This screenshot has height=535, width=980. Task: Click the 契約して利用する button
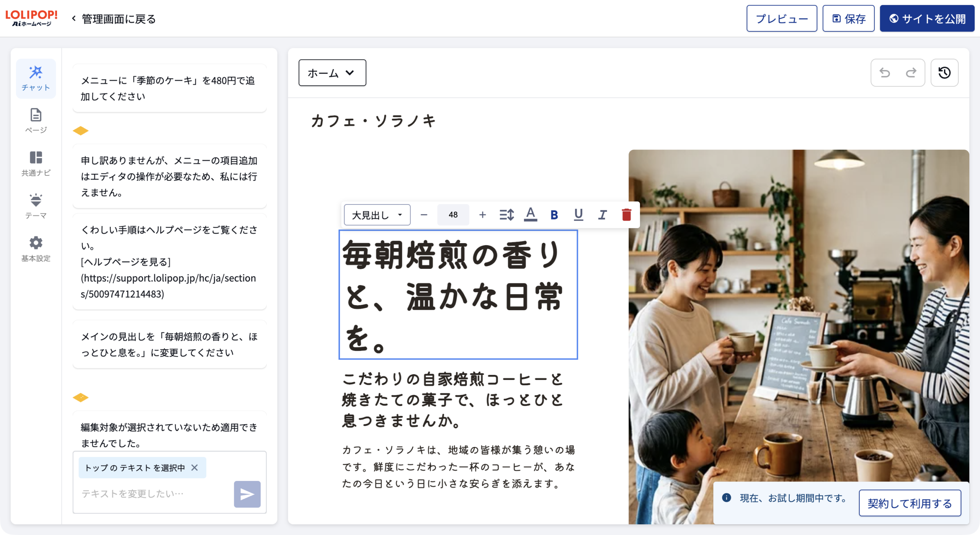point(910,503)
